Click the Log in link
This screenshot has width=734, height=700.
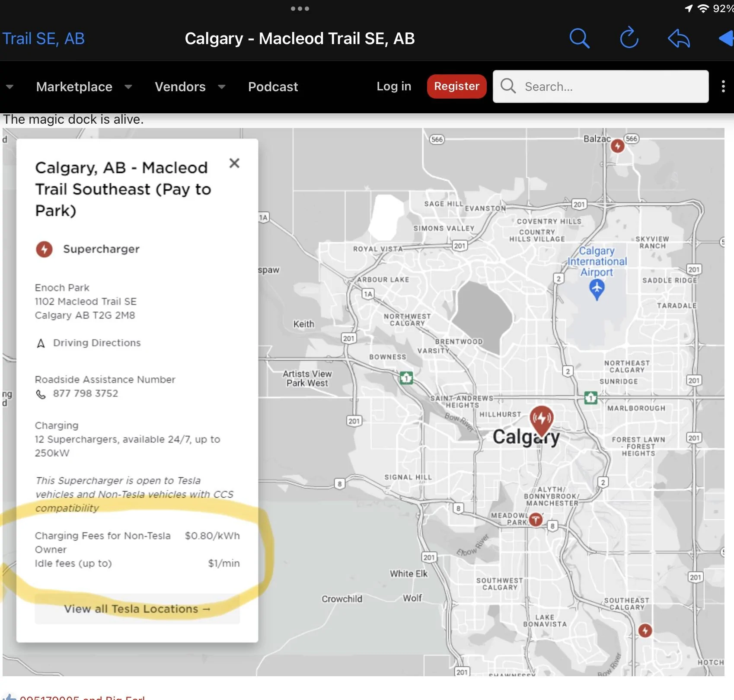click(x=394, y=86)
